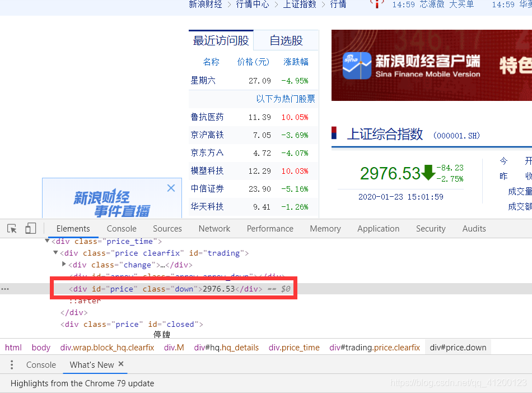Click the 10.05% change for 鲁抗医药

point(295,117)
